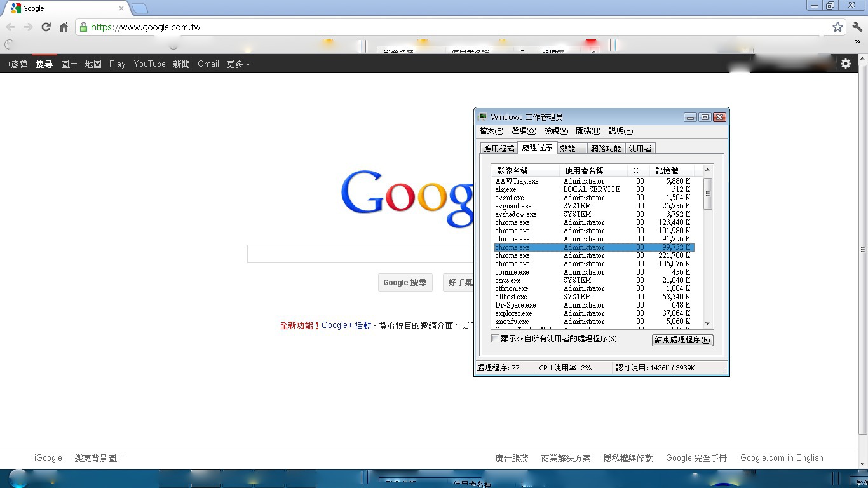This screenshot has height=488, width=868.
Task: Click the process list scrollbar thumb
Action: click(708, 193)
